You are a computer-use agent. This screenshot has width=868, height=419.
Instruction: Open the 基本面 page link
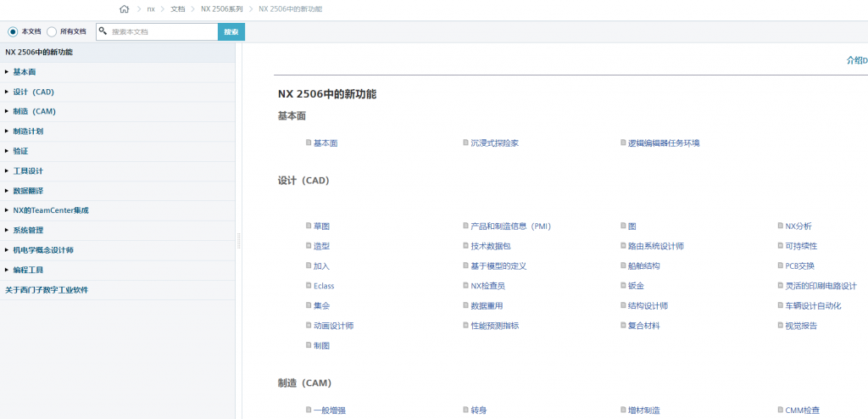tap(325, 143)
